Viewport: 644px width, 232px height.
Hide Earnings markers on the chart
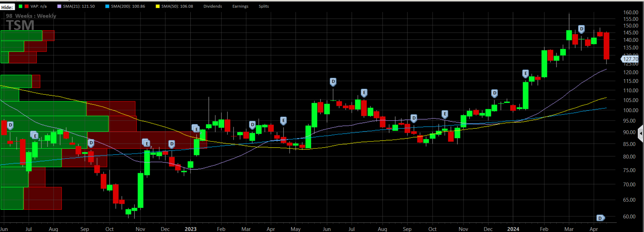click(x=240, y=6)
